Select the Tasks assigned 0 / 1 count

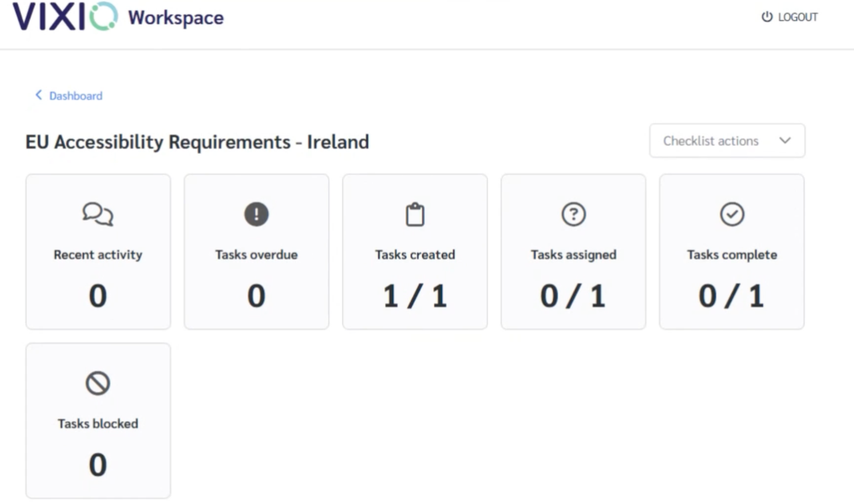(573, 296)
